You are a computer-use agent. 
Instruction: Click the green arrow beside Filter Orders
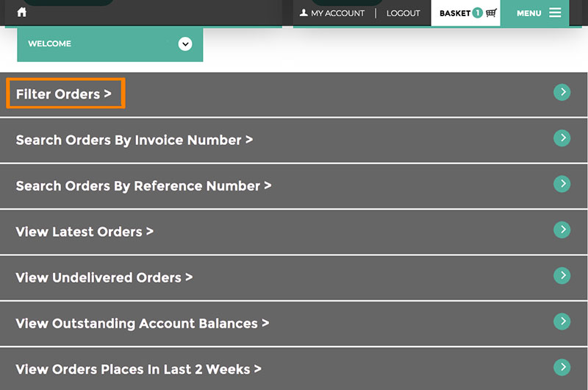(x=562, y=92)
